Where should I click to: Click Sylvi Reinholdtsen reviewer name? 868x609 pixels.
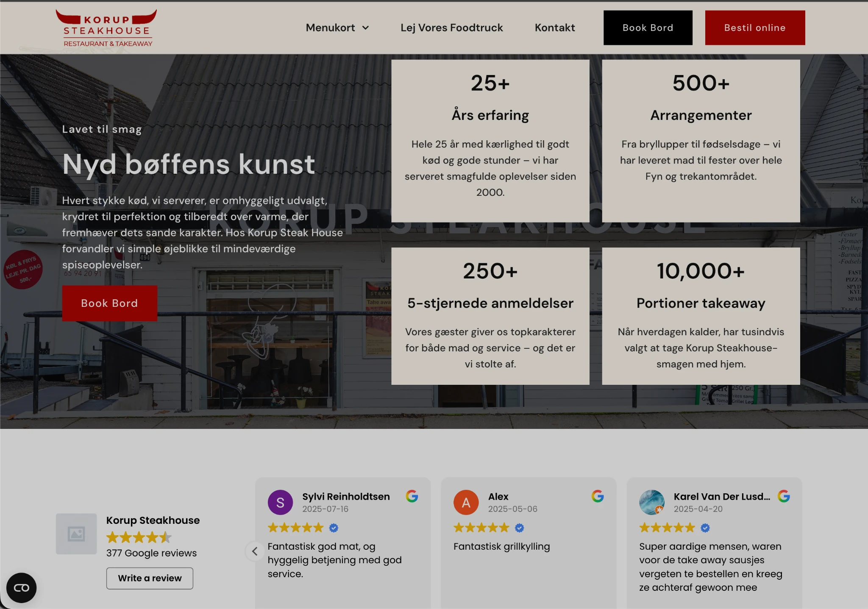pos(346,496)
